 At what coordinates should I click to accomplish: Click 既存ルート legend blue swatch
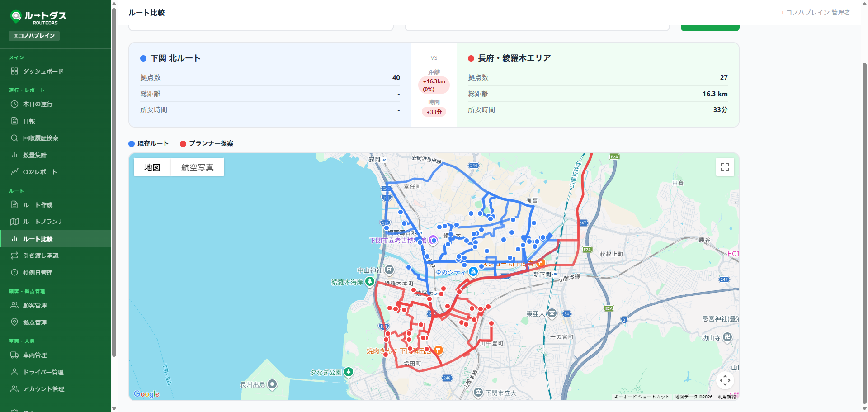(x=132, y=144)
